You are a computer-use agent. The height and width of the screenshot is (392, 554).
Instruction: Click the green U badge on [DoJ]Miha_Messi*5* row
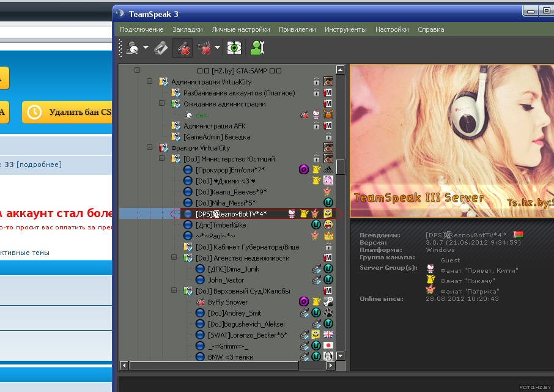[x=328, y=203]
